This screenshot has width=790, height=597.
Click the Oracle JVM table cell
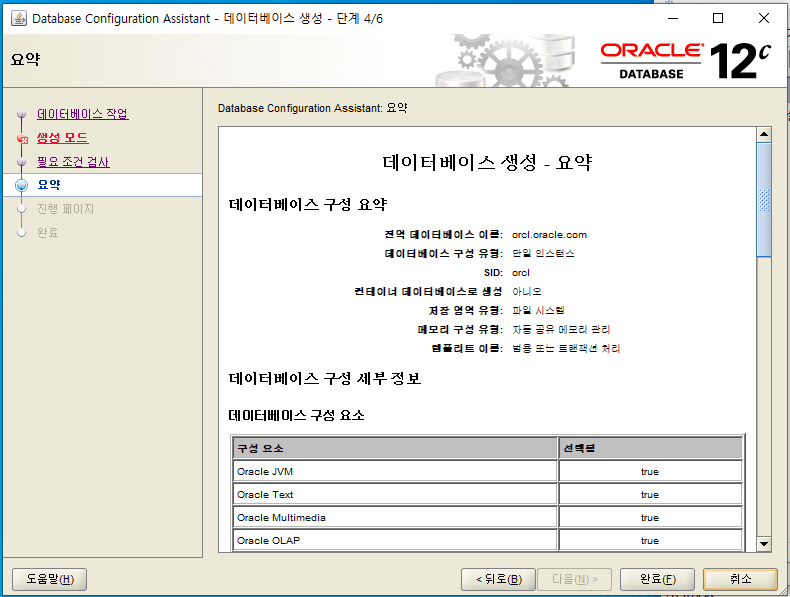click(x=395, y=472)
